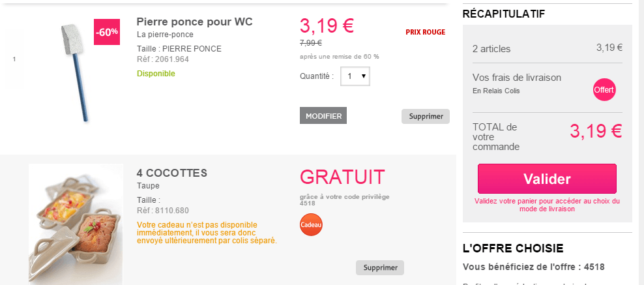Remove Pierre ponce pour WC with Supprimer
The height and width of the screenshot is (285, 644).
425,117
